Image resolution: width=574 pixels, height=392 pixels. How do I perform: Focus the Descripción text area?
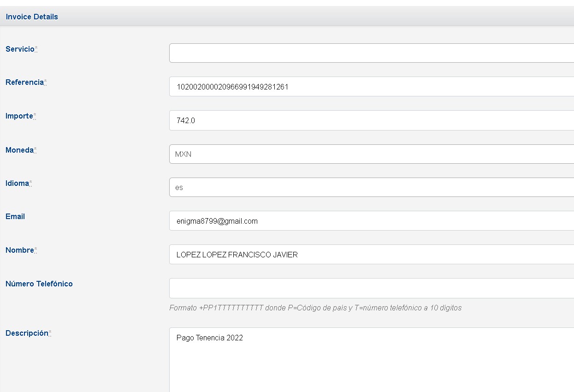371,360
